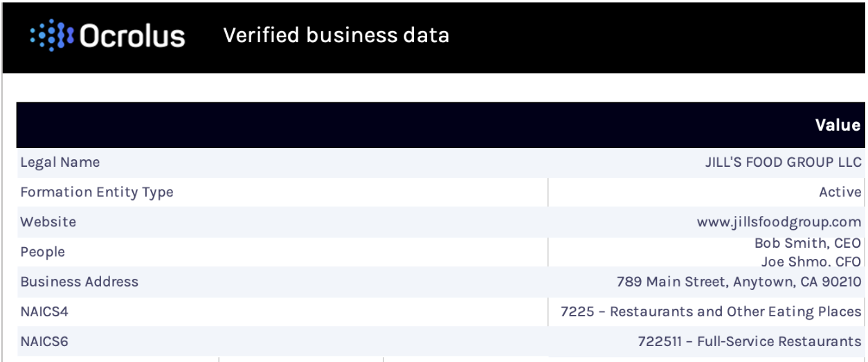The image size is (868, 362).
Task: Select the Formation Entity Type label
Action: 97,192
